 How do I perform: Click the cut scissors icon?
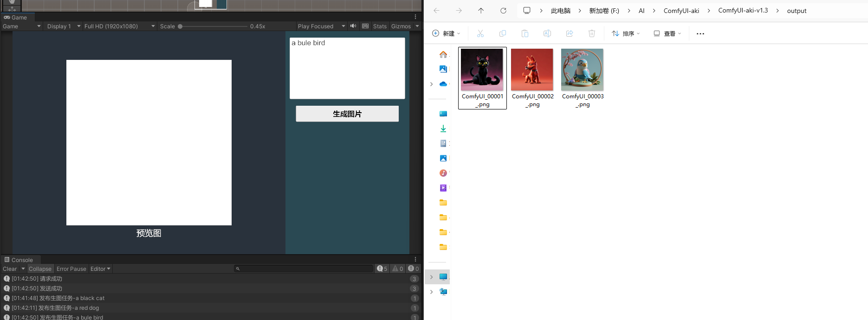(480, 33)
